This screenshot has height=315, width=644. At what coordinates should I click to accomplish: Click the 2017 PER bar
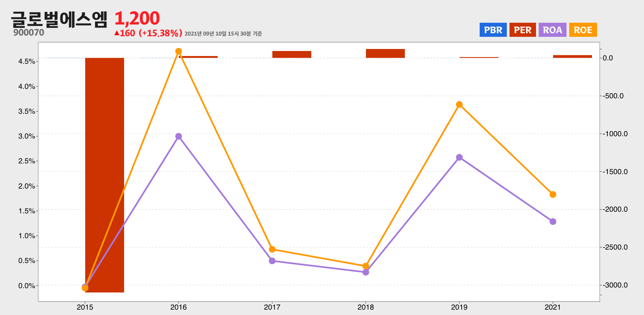pyautogui.click(x=292, y=54)
